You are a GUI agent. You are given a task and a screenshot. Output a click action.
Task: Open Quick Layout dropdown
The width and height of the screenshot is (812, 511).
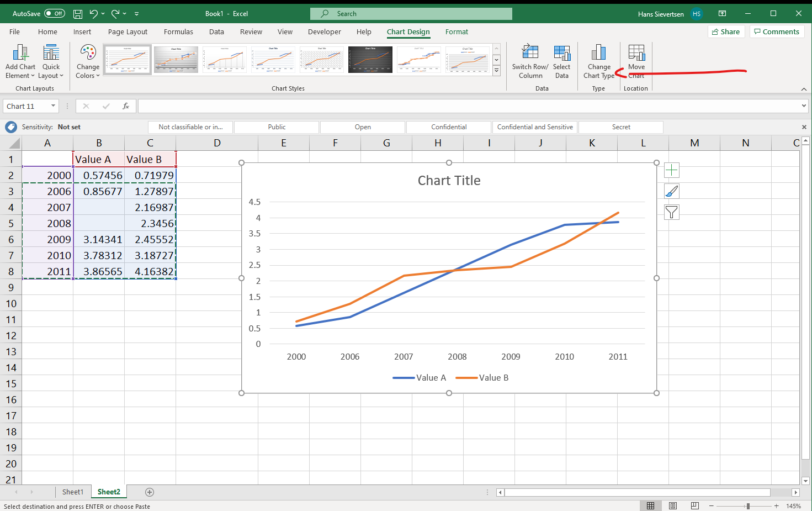(51, 62)
